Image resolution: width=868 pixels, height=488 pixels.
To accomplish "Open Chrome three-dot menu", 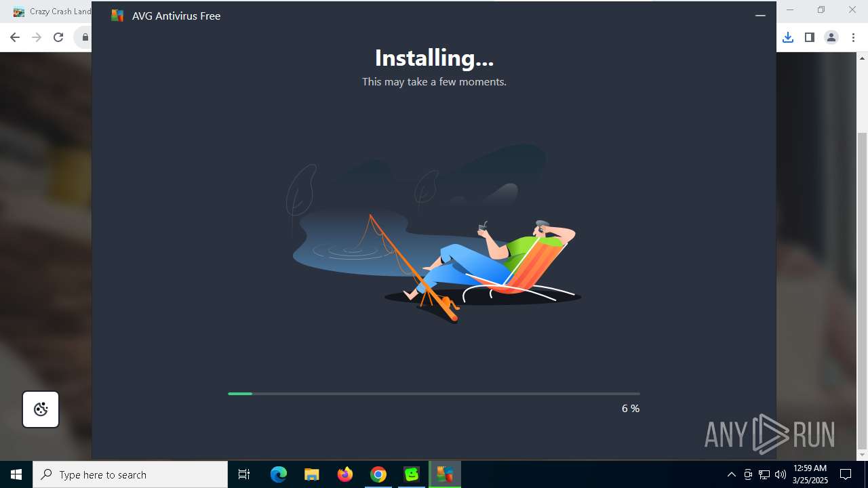I will click(853, 37).
